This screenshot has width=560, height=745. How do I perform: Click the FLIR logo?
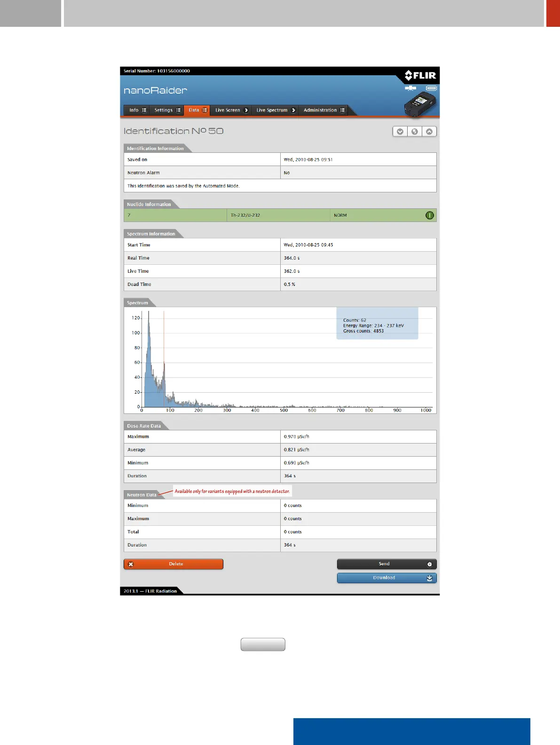tap(420, 75)
